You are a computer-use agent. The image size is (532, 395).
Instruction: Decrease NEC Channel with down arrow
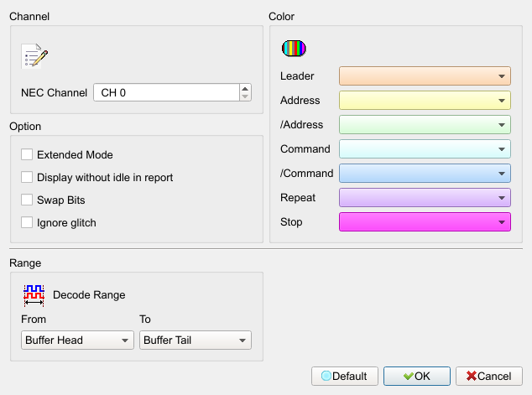[245, 96]
